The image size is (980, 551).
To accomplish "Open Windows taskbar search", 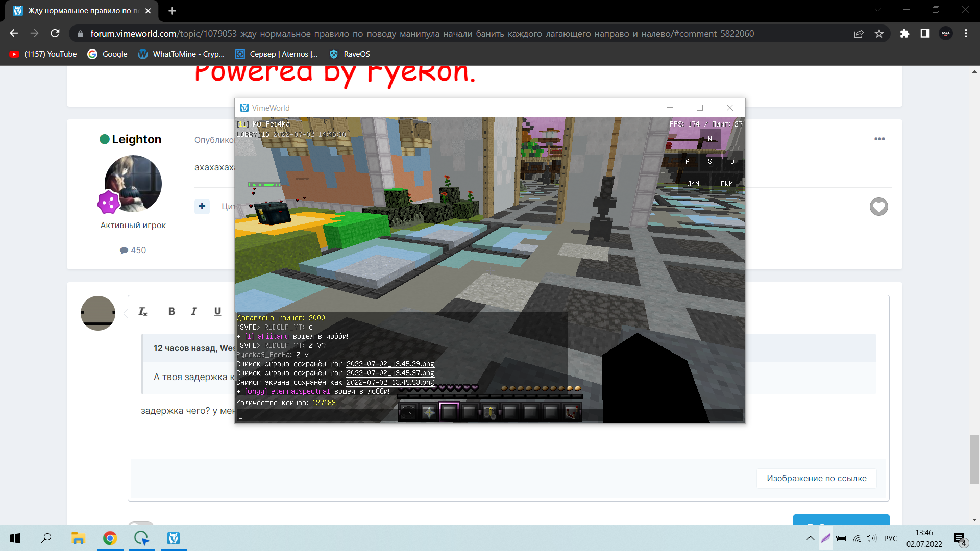I will pyautogui.click(x=46, y=538).
